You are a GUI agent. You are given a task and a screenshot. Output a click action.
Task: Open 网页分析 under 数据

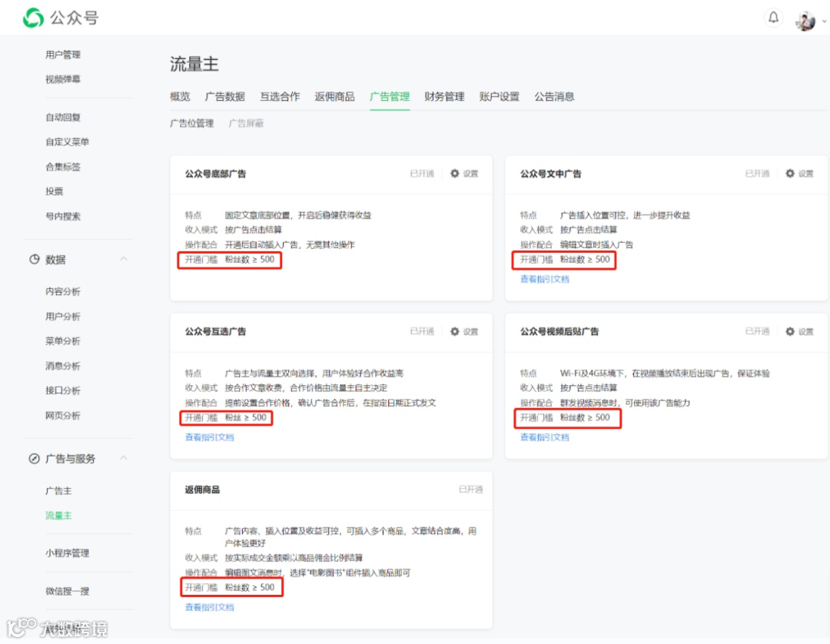click(x=63, y=416)
